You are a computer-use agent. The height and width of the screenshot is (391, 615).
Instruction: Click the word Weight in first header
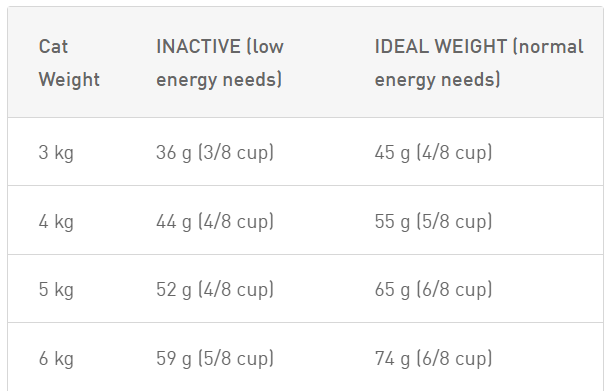pyautogui.click(x=69, y=80)
